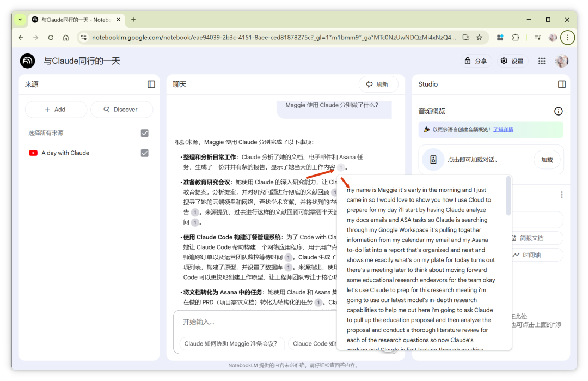Go forward in browser history
Image resolution: width=588 pixels, height=381 pixels.
(x=35, y=37)
